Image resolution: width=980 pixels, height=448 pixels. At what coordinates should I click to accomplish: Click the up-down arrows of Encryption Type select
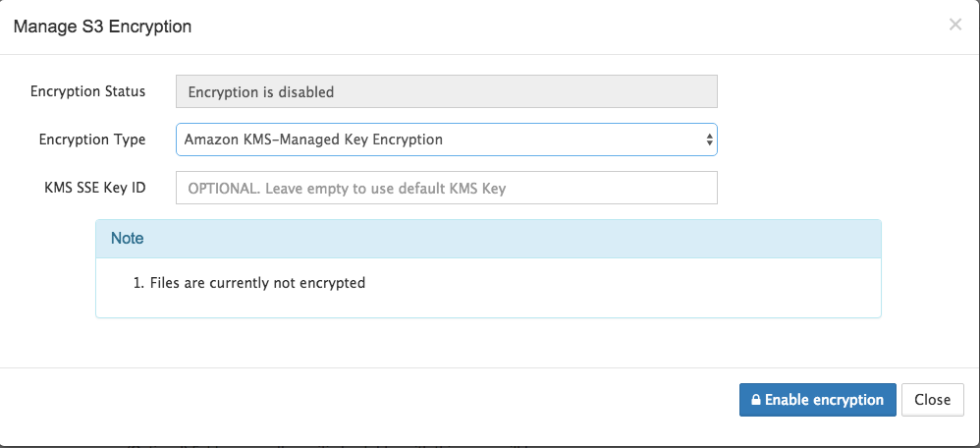pyautogui.click(x=709, y=140)
